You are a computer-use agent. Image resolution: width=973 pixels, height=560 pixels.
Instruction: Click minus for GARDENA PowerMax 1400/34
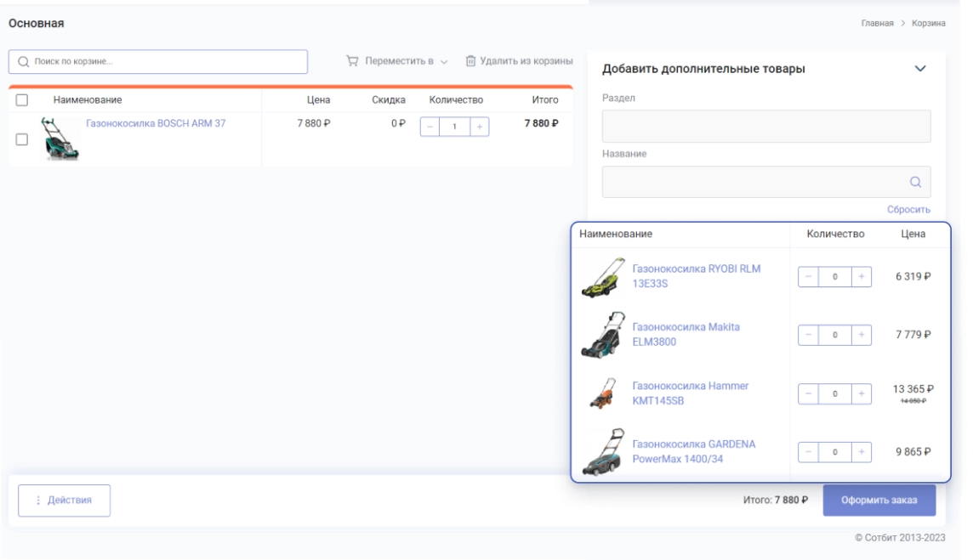pos(808,452)
